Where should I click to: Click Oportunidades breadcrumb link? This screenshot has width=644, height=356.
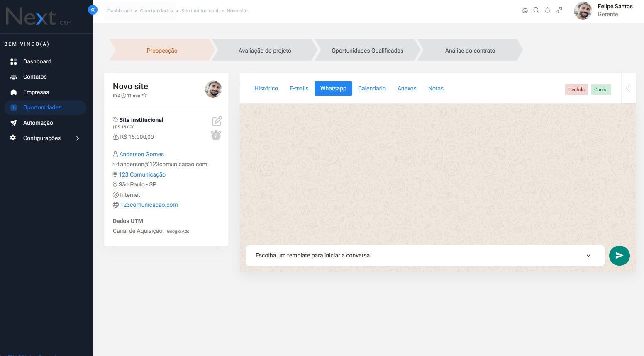[156, 11]
